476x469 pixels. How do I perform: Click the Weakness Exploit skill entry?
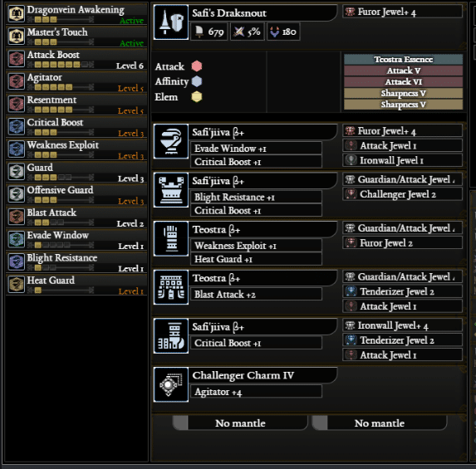tap(76, 149)
